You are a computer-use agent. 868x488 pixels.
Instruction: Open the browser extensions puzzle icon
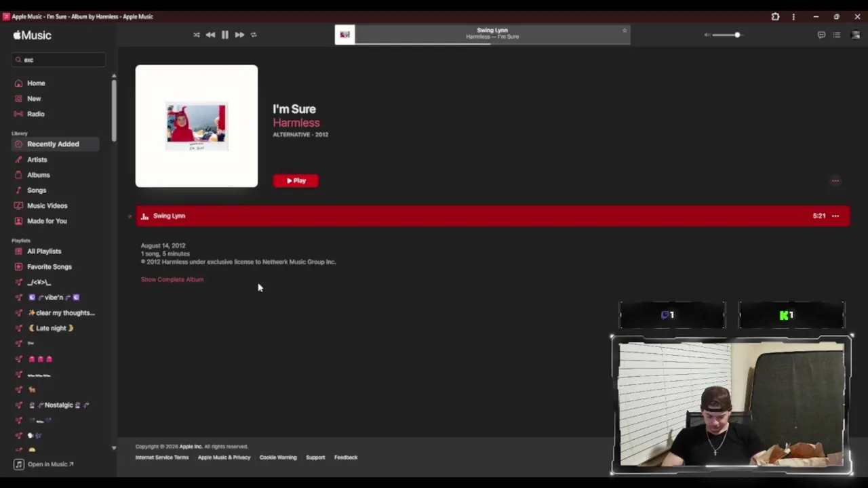[x=775, y=16]
